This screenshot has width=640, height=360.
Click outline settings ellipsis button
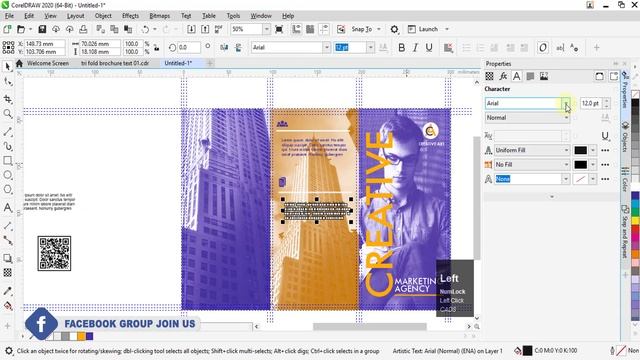[605, 179]
